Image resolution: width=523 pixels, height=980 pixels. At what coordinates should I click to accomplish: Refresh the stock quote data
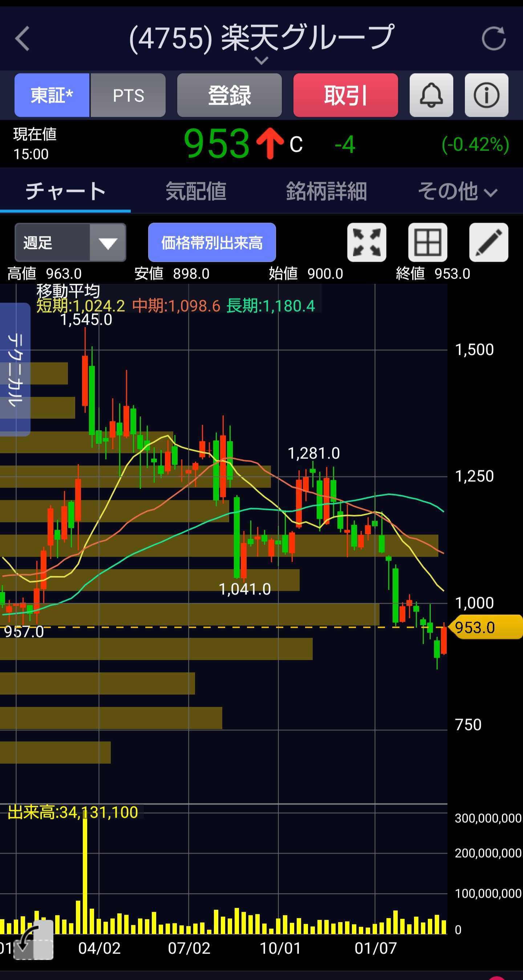coord(494,39)
